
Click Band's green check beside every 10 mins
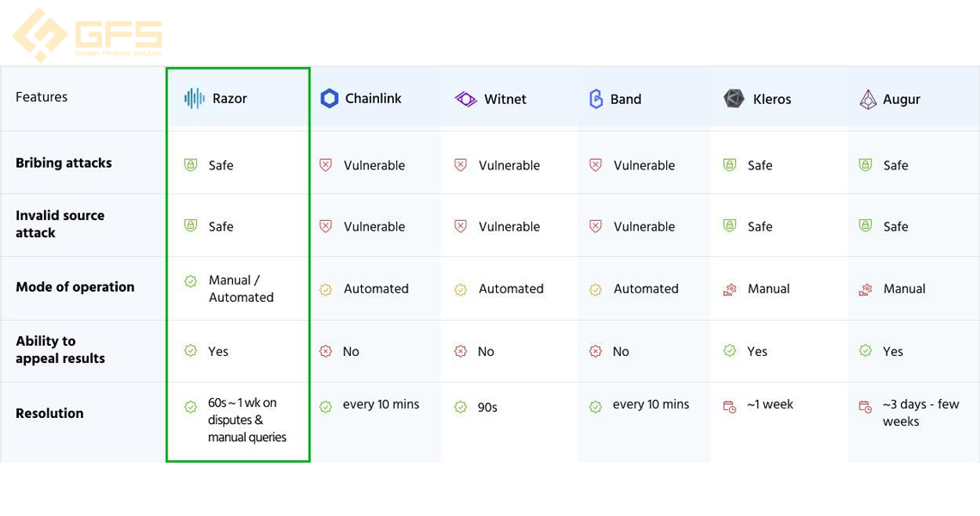click(596, 407)
